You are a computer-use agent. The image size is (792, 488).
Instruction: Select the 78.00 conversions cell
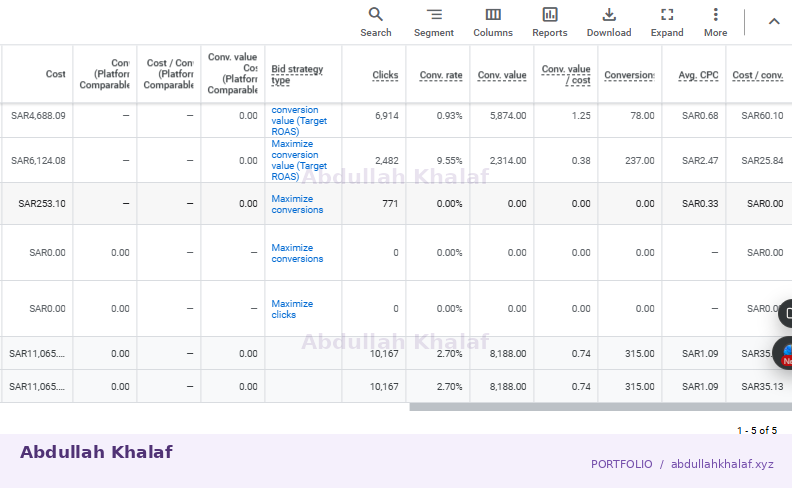642,116
